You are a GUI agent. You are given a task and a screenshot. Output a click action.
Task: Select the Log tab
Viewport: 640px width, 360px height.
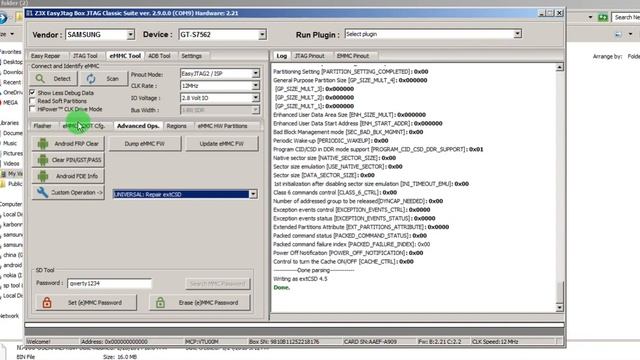(282, 56)
